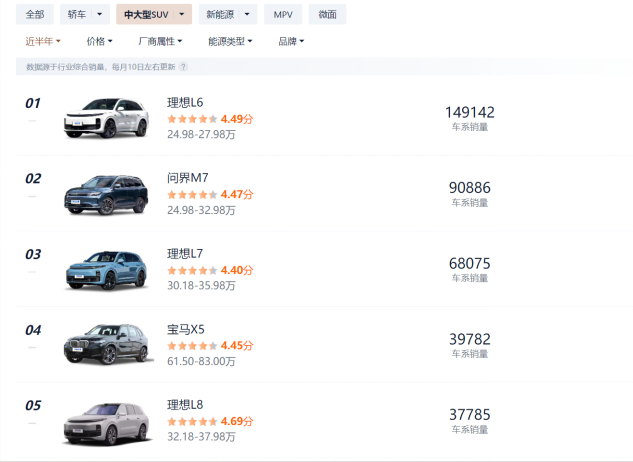
Task: Click sales figure 39782
Action: (470, 339)
